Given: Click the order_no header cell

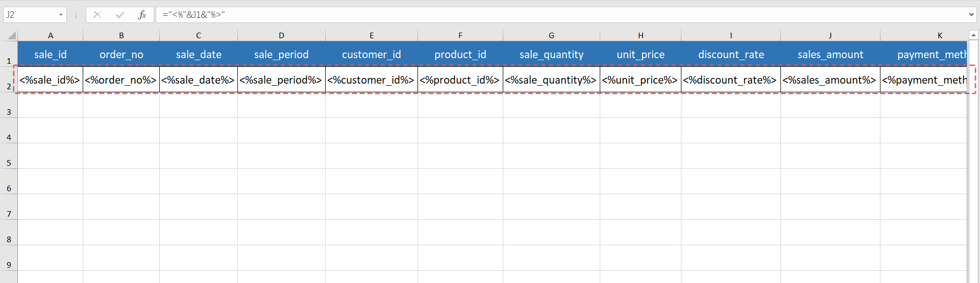Looking at the screenshot, I should (121, 54).
